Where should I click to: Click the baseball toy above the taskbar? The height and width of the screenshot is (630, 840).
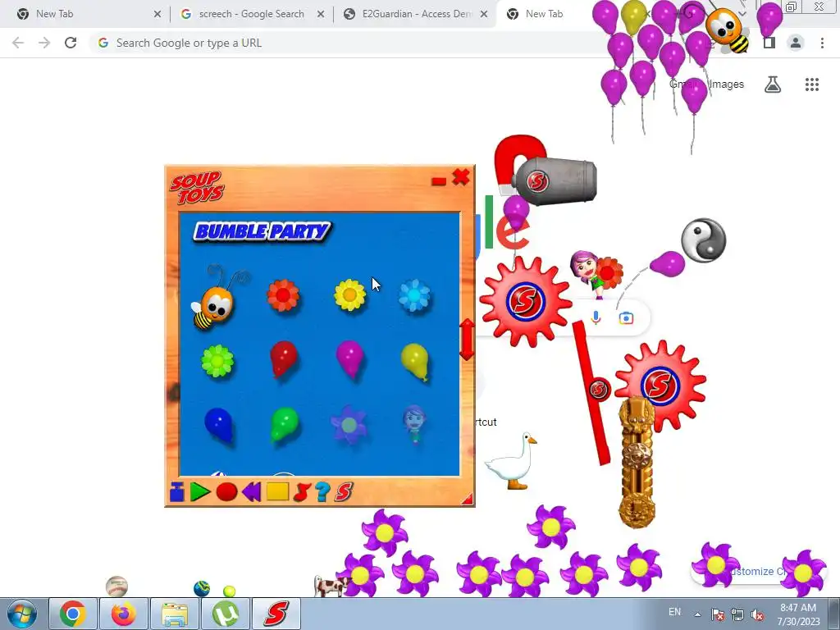[x=116, y=587]
